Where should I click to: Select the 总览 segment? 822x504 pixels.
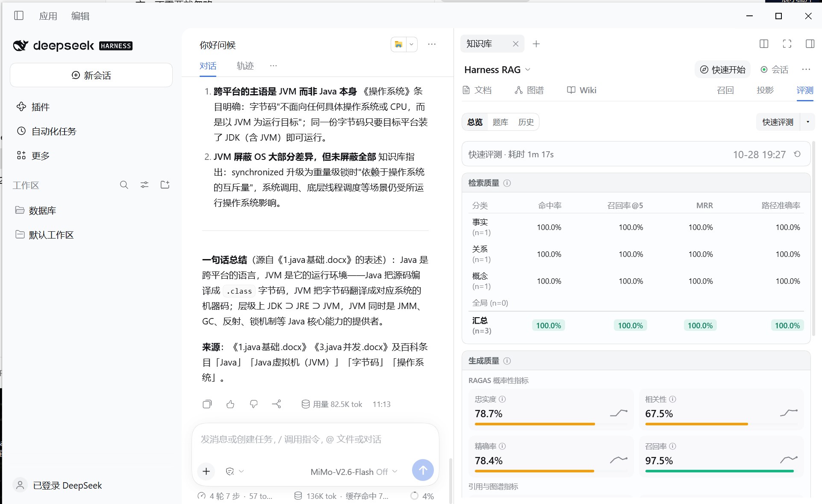(475, 122)
